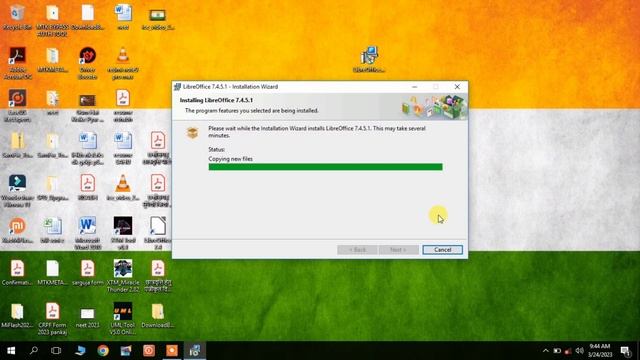The width and height of the screenshot is (640, 360).
Task: Select the Recycle Bin desktop icon
Action: pyautogui.click(x=17, y=18)
